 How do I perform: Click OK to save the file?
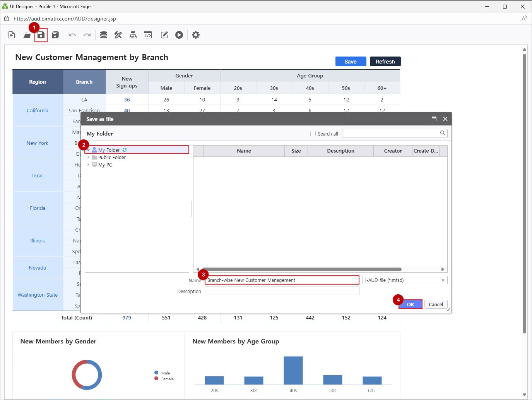(x=410, y=304)
